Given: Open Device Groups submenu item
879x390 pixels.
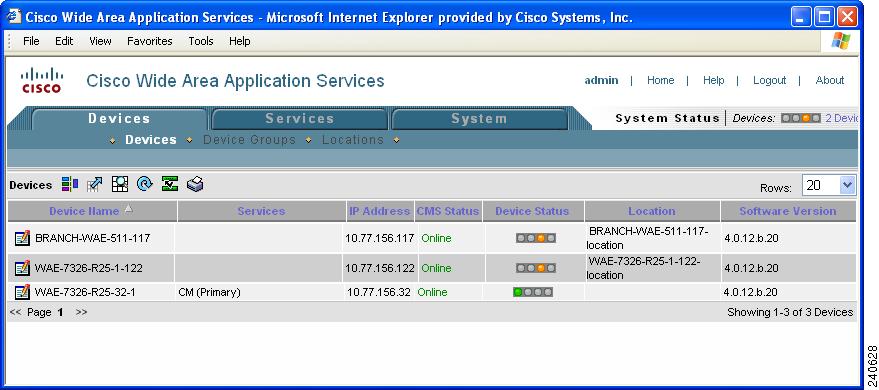Looking at the screenshot, I should click(249, 140).
